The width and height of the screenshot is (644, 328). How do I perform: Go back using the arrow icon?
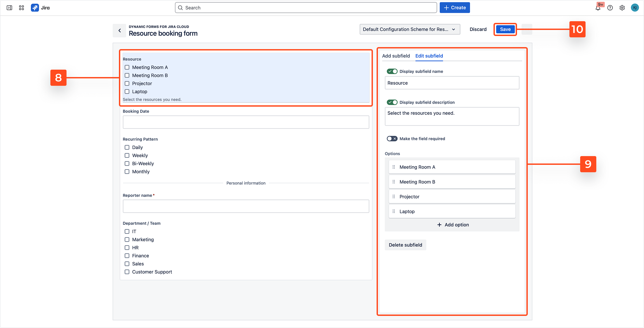click(120, 30)
